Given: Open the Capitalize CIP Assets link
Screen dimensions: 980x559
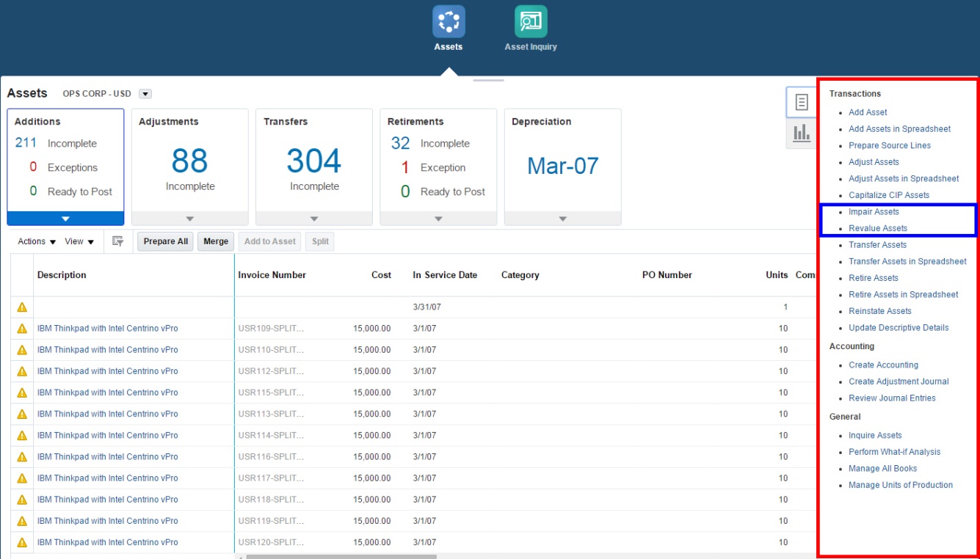Looking at the screenshot, I should 889,195.
